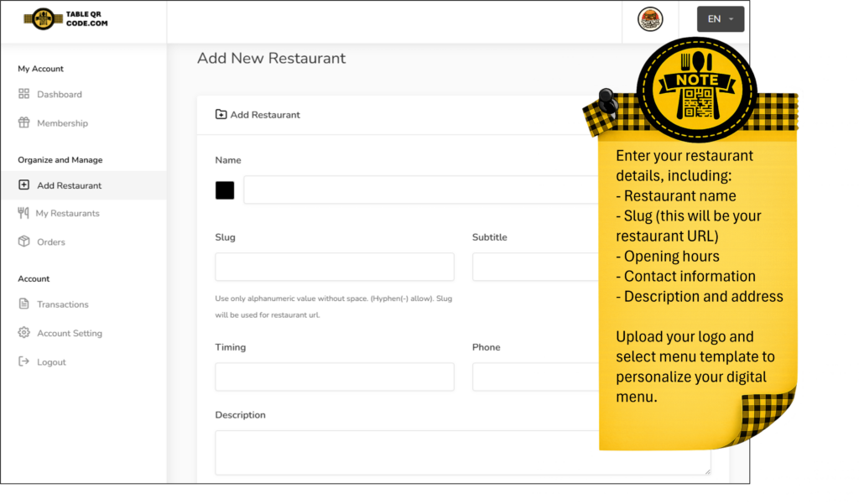Click the Orders box icon
859x504 pixels.
(23, 242)
